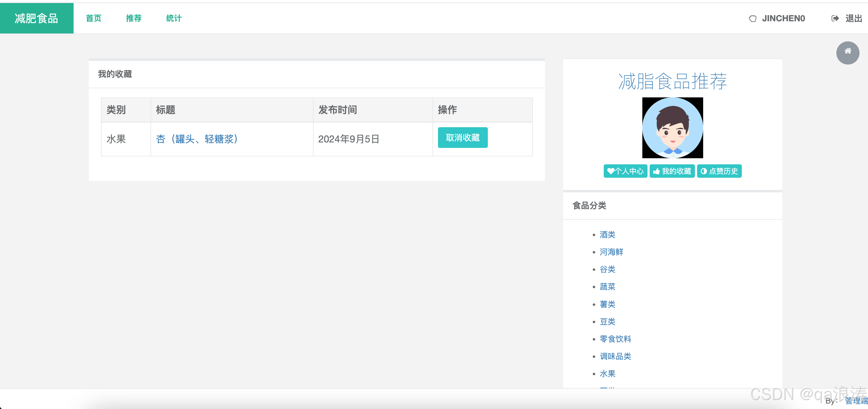This screenshot has height=409, width=868.
Task: Click the round home icon button
Action: [847, 53]
